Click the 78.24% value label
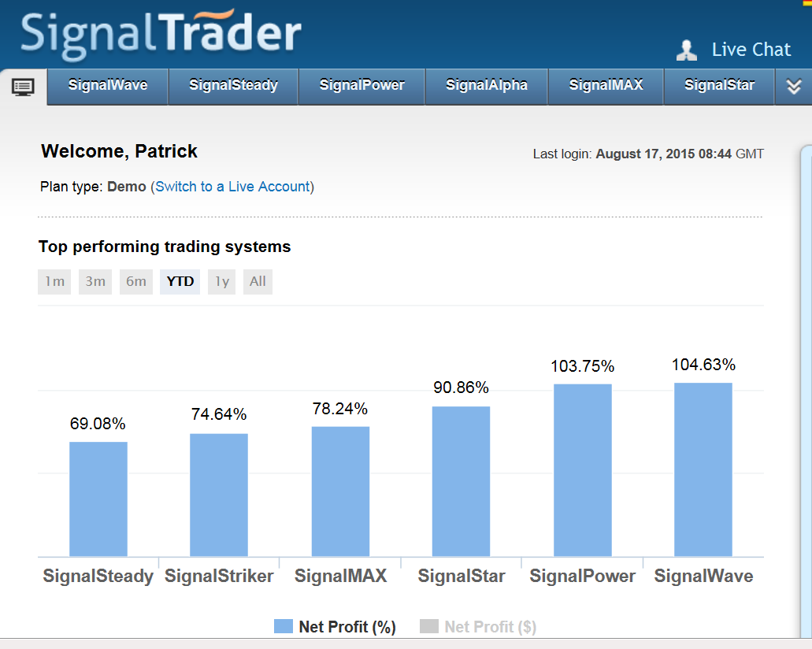The image size is (812, 649). 340,409
